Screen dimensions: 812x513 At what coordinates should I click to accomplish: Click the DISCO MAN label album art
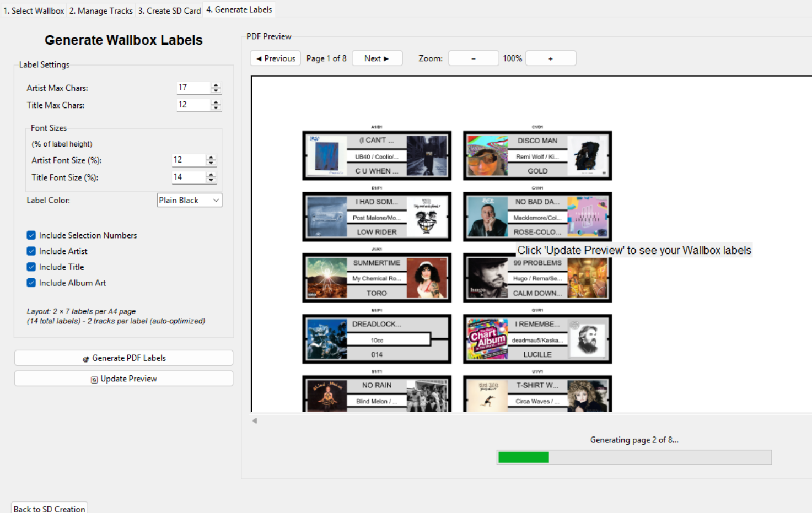[487, 156]
